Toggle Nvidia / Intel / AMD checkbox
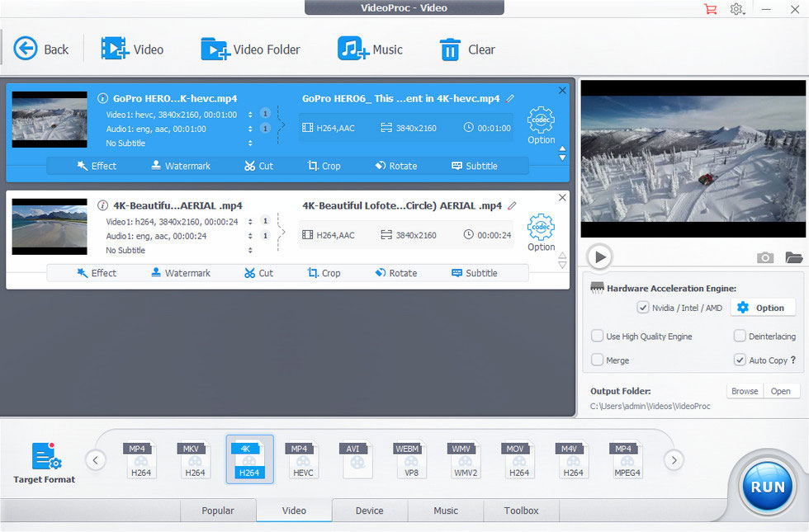 coord(642,308)
